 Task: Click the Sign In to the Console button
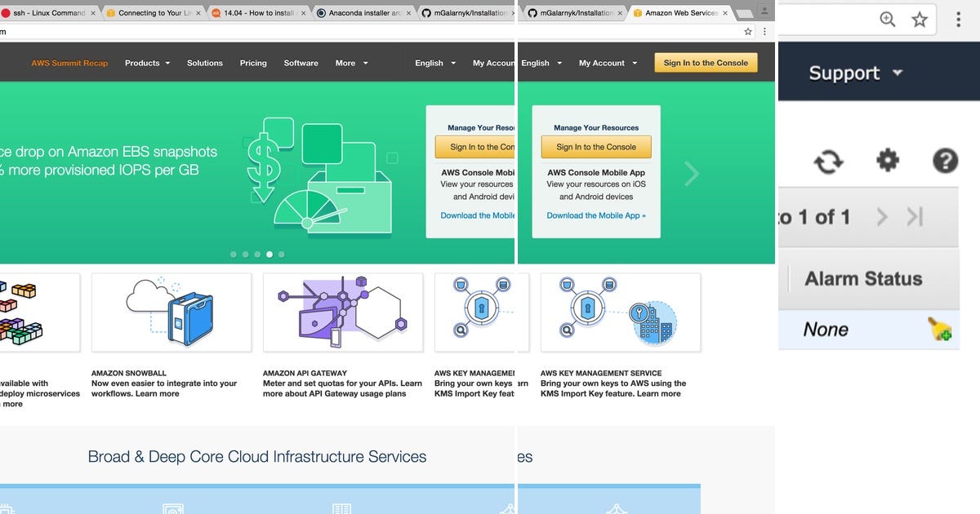click(706, 61)
